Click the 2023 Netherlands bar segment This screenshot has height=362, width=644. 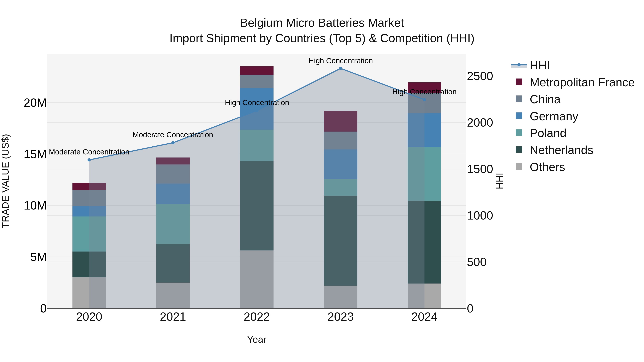pyautogui.click(x=340, y=241)
